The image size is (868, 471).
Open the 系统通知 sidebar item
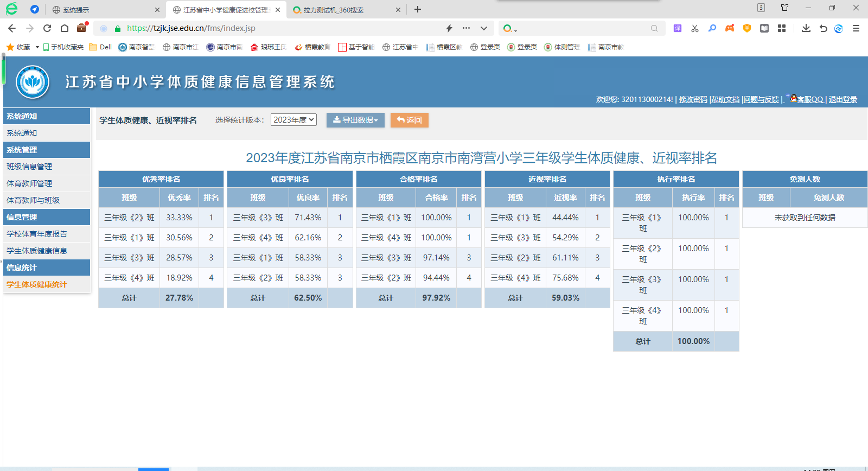pos(47,133)
